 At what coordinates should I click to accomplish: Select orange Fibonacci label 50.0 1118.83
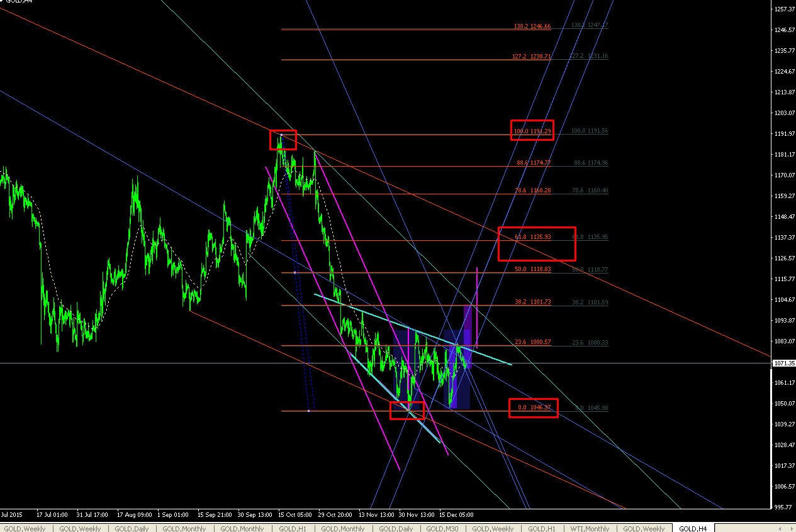click(x=533, y=269)
